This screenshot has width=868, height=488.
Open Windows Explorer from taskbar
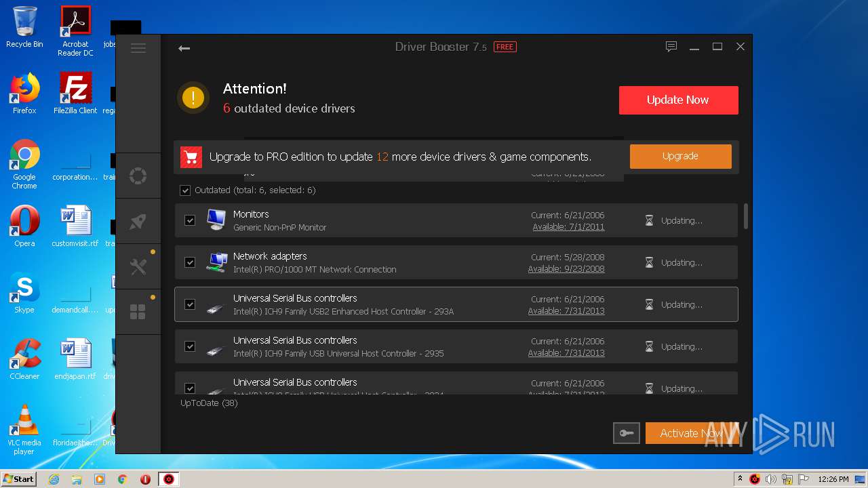pos(77,479)
